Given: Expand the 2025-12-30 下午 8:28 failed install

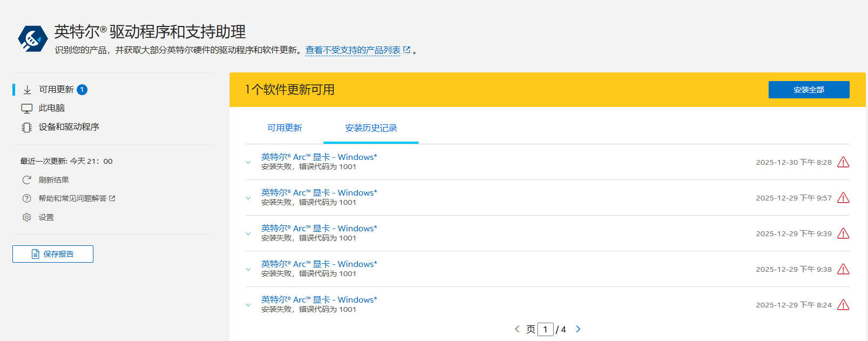Looking at the screenshot, I should tap(248, 162).
